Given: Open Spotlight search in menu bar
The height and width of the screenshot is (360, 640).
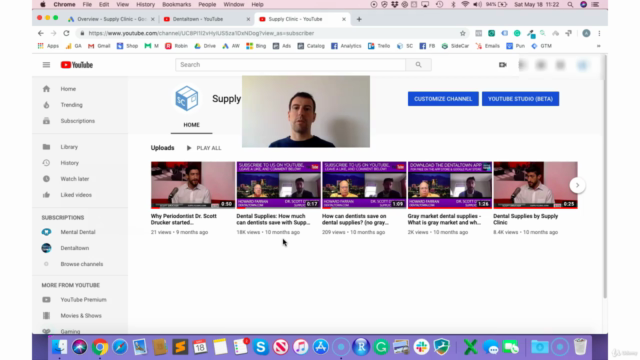Looking at the screenshot, I should coord(570,4).
